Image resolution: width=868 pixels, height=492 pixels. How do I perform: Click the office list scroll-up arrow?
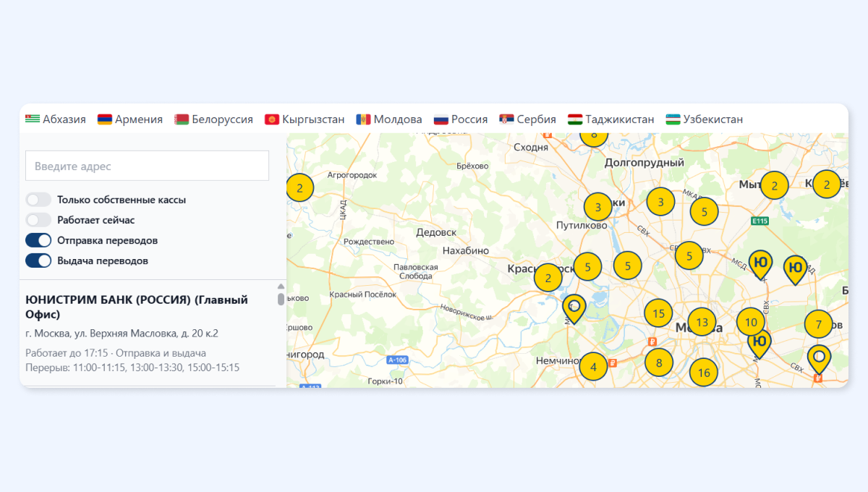point(281,287)
